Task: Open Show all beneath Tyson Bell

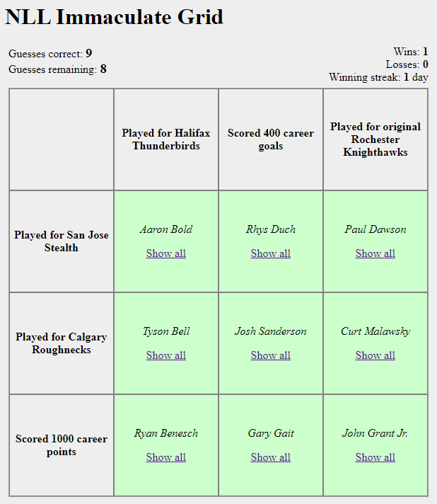Action: pos(165,355)
